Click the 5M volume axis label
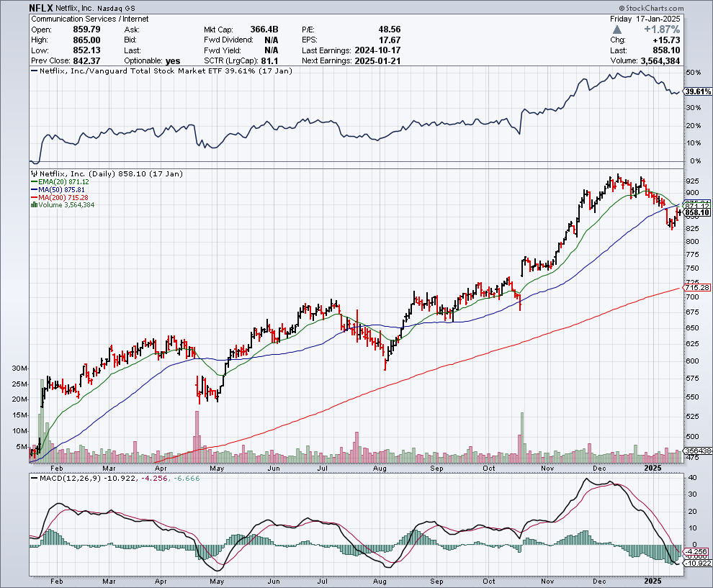The image size is (713, 588). point(22,447)
